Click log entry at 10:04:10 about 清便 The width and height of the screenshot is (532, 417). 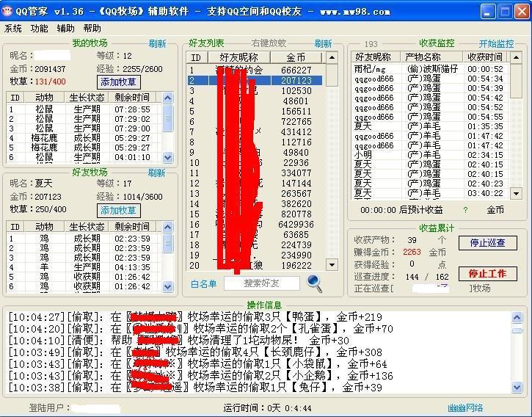coord(178,340)
